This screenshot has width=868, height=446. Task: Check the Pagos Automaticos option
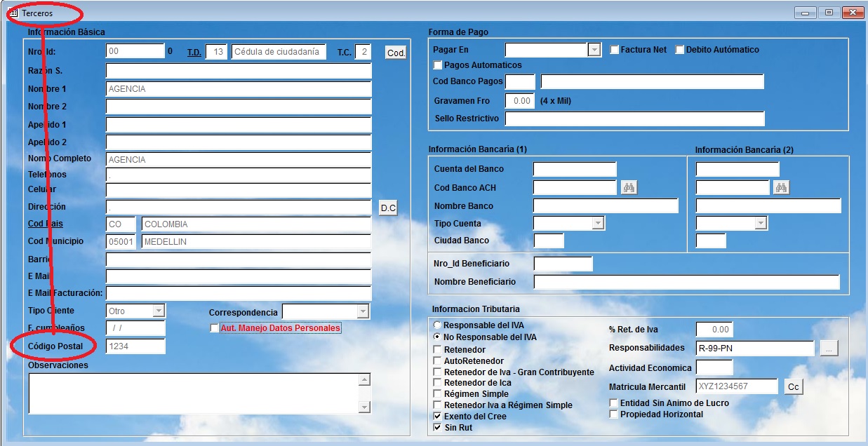(x=438, y=65)
